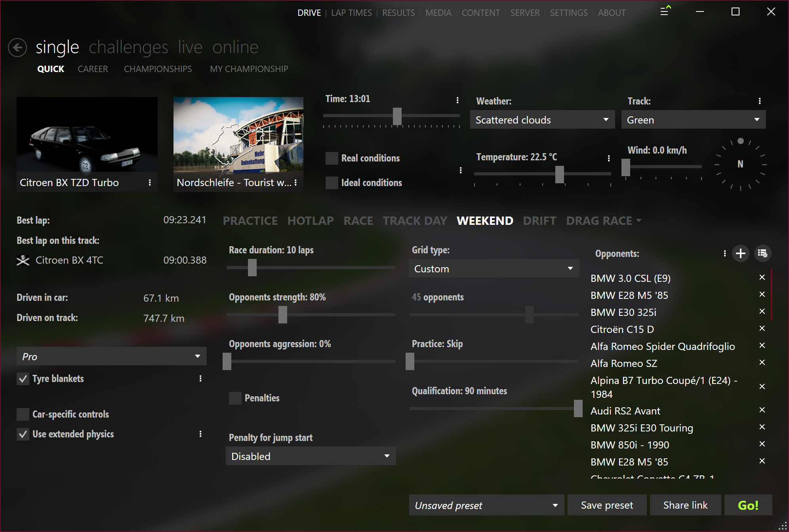789x532 pixels.
Task: Open the Weather dropdown showing Scattered clouds
Action: tap(542, 120)
